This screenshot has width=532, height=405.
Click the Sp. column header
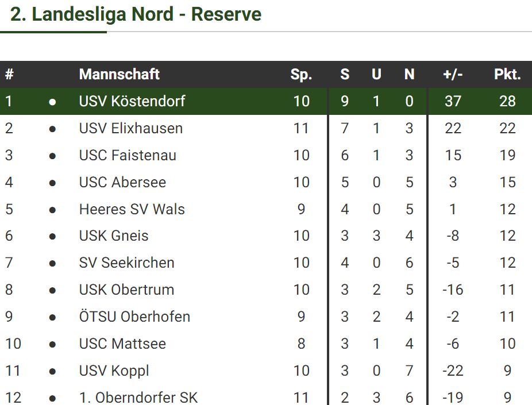[301, 74]
